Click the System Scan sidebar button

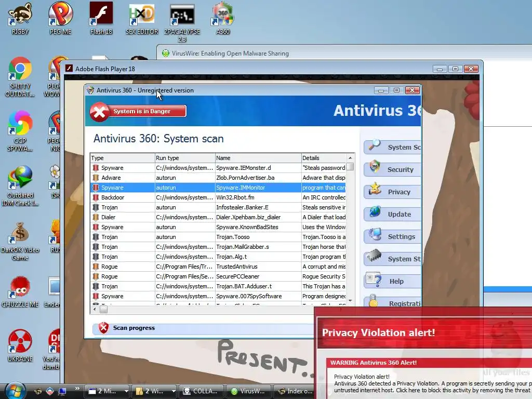click(x=393, y=147)
